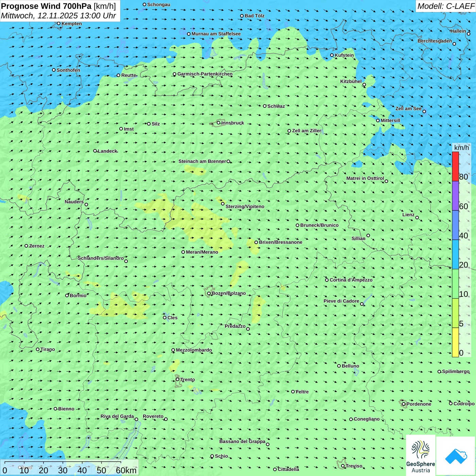The image size is (476, 476).
Task: Select the purple 60–80 km/h legend band
Action: pos(455,196)
